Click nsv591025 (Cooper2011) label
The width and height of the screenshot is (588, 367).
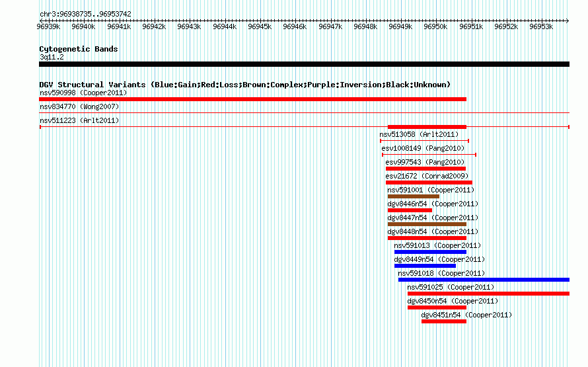click(x=451, y=287)
